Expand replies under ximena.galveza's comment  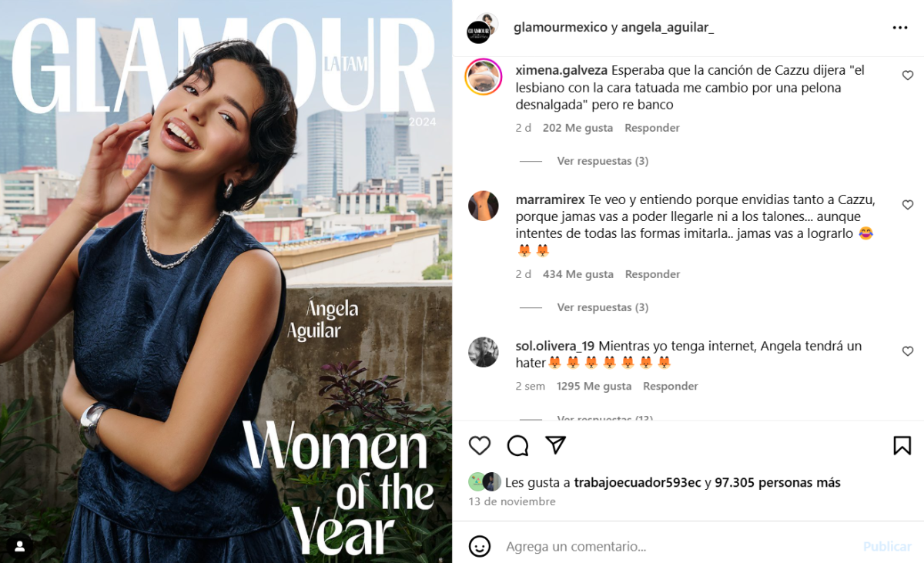click(602, 161)
